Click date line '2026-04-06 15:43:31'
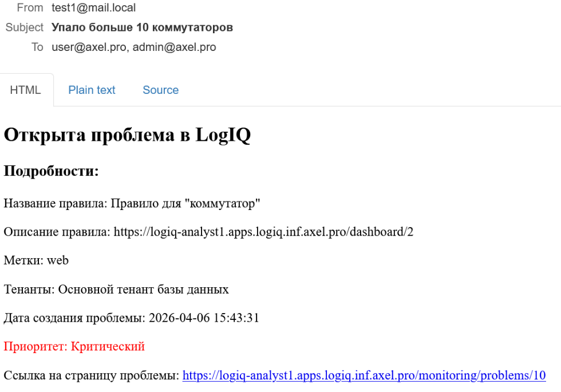The image size is (561, 392). click(x=131, y=318)
